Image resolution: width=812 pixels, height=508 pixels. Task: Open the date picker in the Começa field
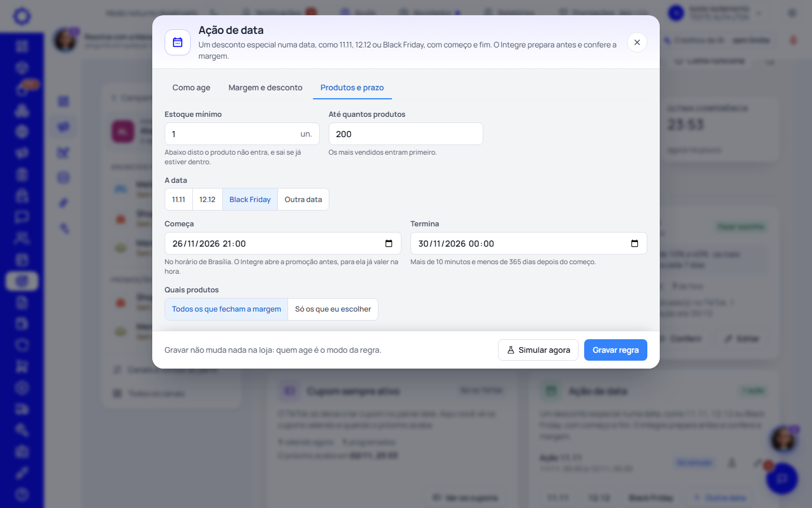[x=389, y=243]
